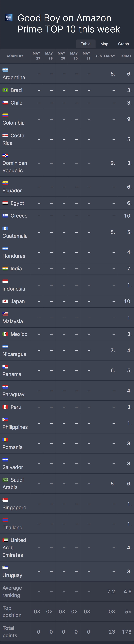The height and width of the screenshot is (644, 134).
Task: Click the Greece flag icon
Action: (x=5, y=216)
